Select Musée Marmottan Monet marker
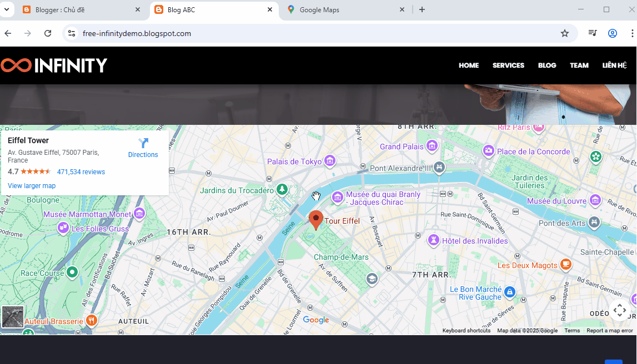 click(139, 213)
